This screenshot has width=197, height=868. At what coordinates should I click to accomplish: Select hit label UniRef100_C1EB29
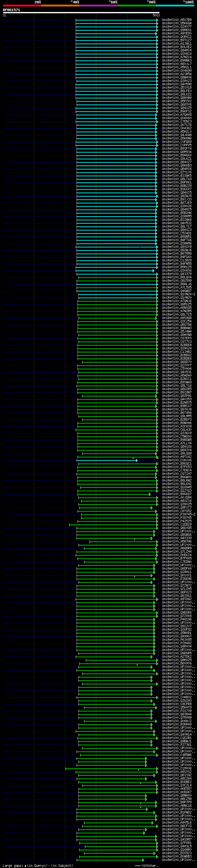(176, 524)
